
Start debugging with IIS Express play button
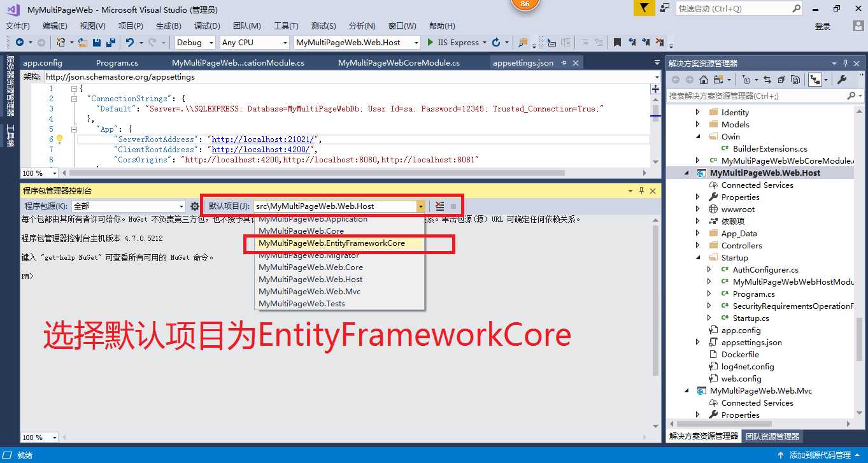click(430, 43)
